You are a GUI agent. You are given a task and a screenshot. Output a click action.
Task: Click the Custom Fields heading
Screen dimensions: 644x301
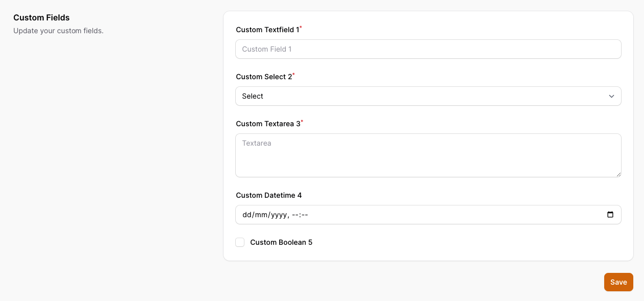pos(41,17)
